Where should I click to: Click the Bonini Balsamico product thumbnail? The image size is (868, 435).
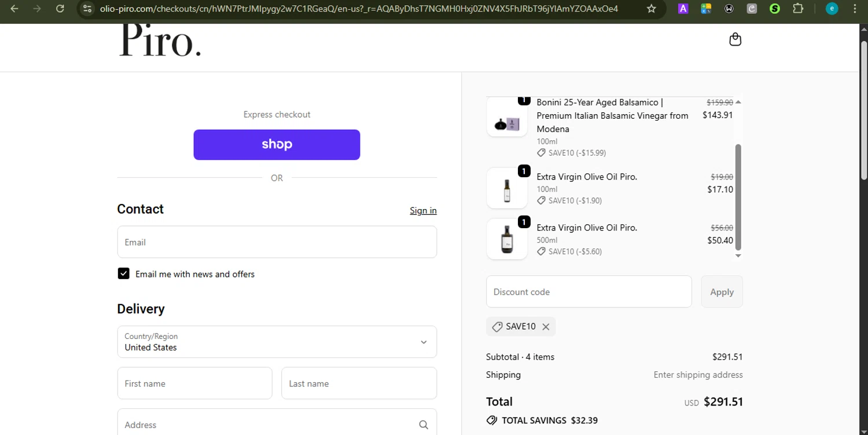coord(507,118)
